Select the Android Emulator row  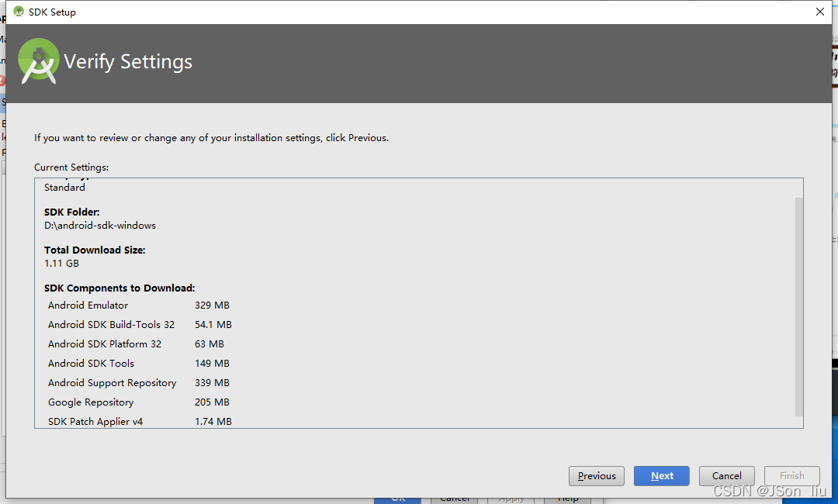point(139,306)
